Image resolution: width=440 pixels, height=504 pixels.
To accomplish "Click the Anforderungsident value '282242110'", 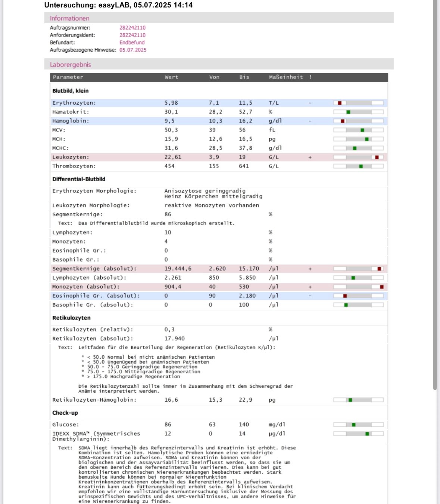I will coord(132,35).
